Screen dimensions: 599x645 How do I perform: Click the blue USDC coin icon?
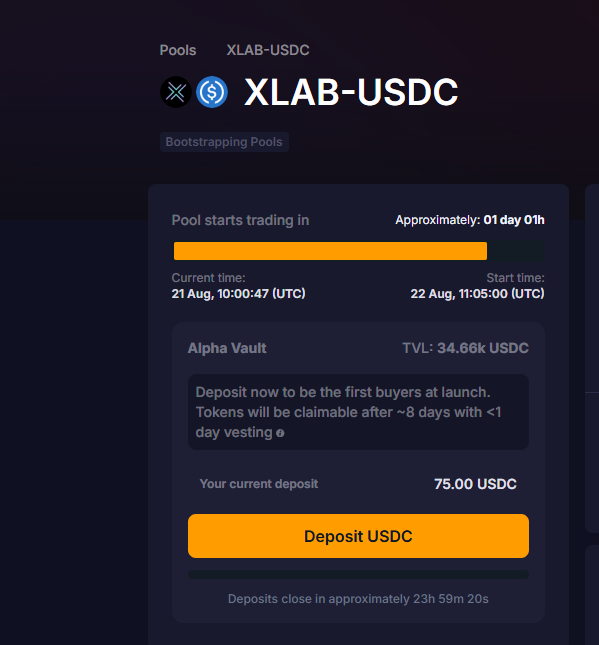[212, 92]
